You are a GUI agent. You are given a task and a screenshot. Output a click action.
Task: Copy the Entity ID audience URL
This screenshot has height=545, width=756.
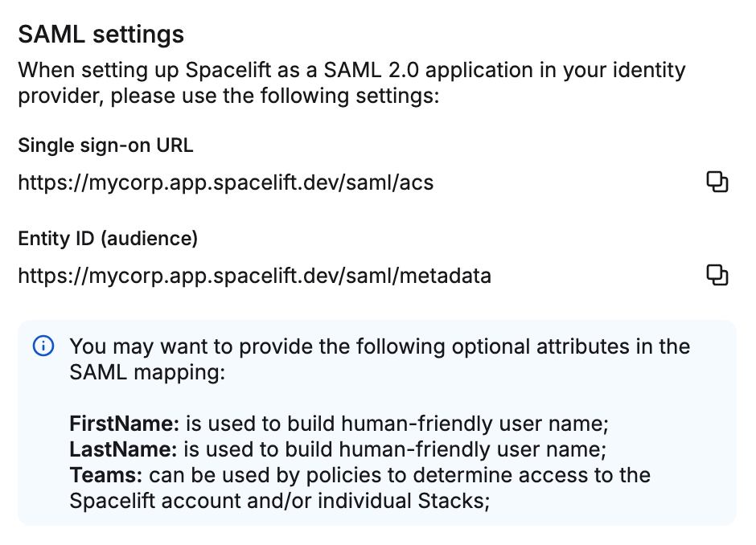coord(717,276)
